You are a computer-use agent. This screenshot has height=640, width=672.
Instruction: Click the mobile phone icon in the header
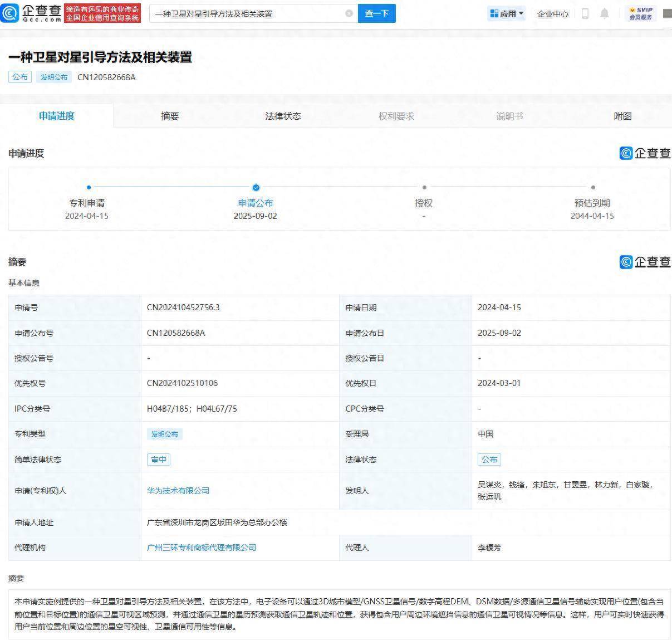(x=585, y=13)
